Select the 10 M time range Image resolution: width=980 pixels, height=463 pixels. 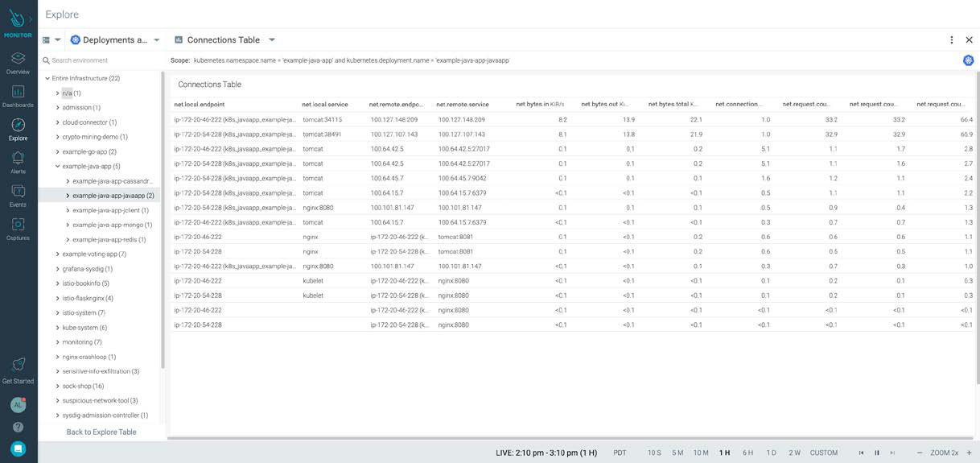pyautogui.click(x=701, y=453)
